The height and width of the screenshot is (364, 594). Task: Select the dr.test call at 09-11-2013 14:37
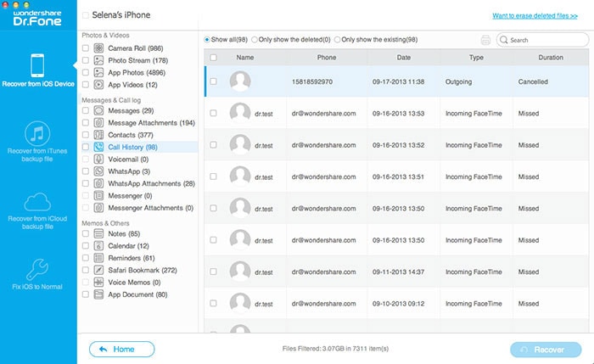pos(396,272)
